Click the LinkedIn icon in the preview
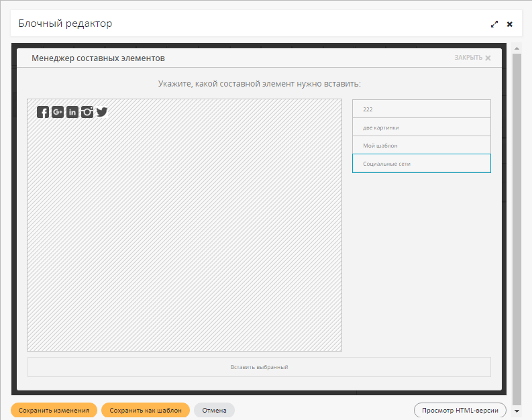532x420 pixels. coord(72,112)
